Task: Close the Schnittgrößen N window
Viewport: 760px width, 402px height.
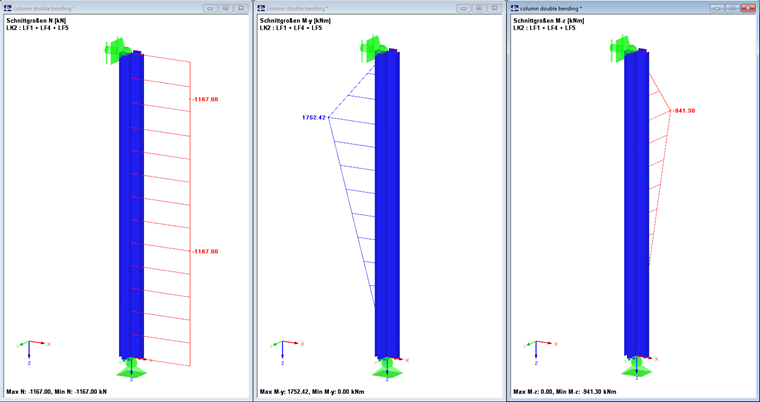Action: 241,8
